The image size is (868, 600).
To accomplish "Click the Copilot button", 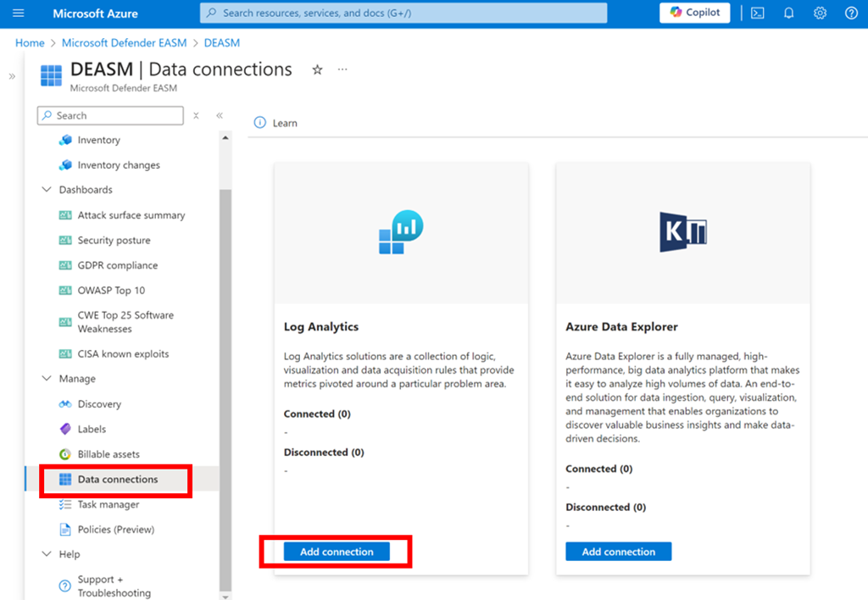I will tap(694, 13).
